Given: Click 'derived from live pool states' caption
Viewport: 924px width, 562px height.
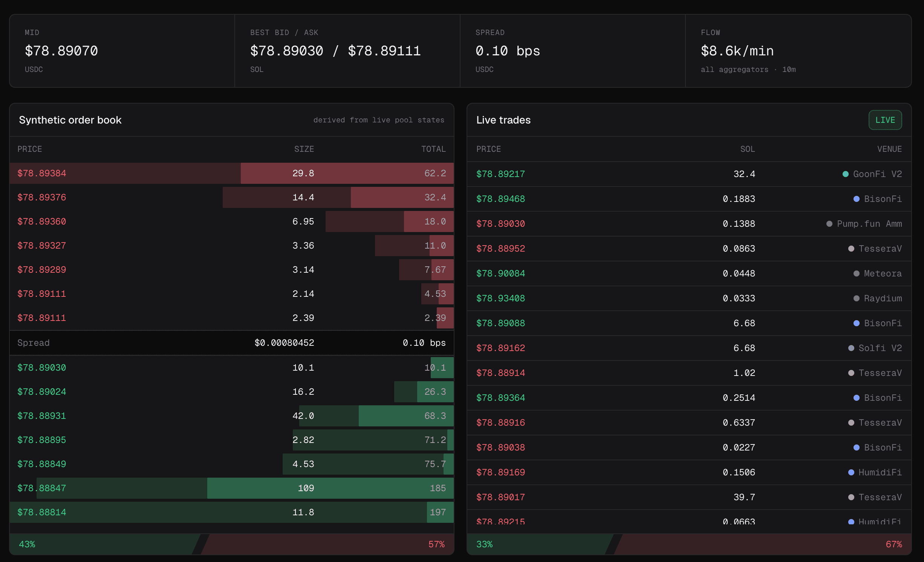Looking at the screenshot, I should coord(379,120).
